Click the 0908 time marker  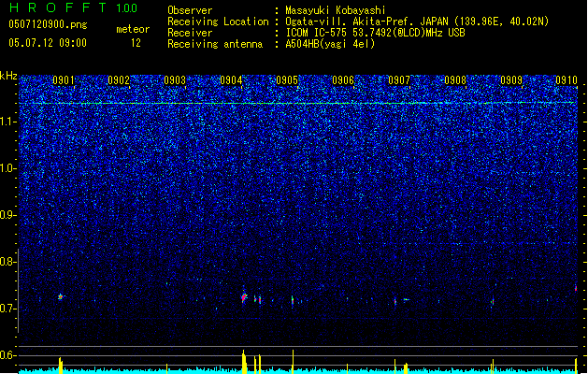[455, 80]
